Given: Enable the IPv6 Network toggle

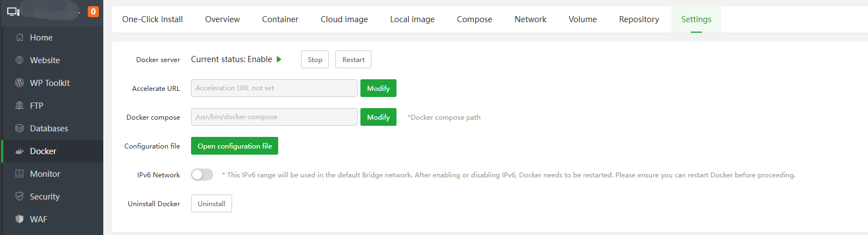Looking at the screenshot, I should (x=202, y=175).
